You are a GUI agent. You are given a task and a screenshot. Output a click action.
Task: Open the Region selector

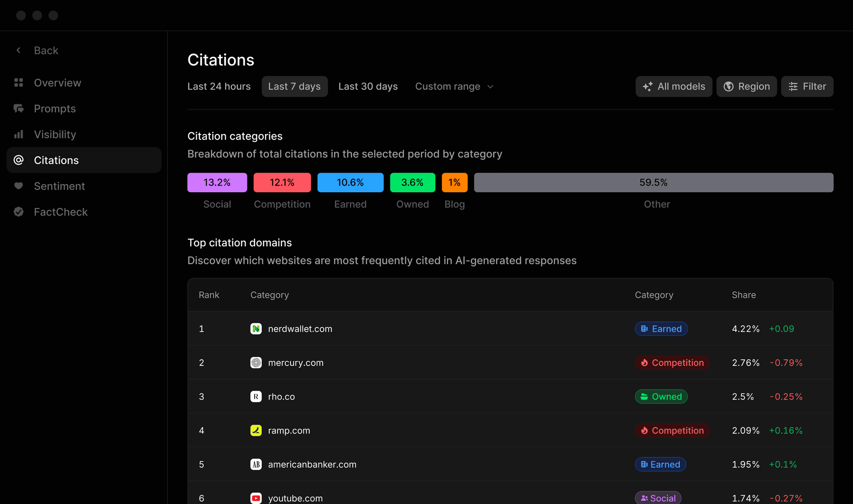(747, 86)
